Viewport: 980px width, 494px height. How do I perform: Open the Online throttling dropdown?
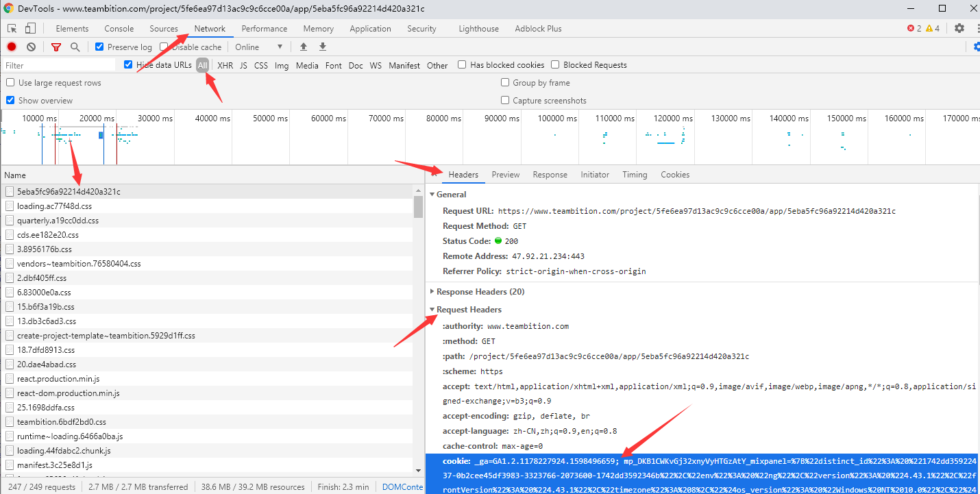coord(259,47)
